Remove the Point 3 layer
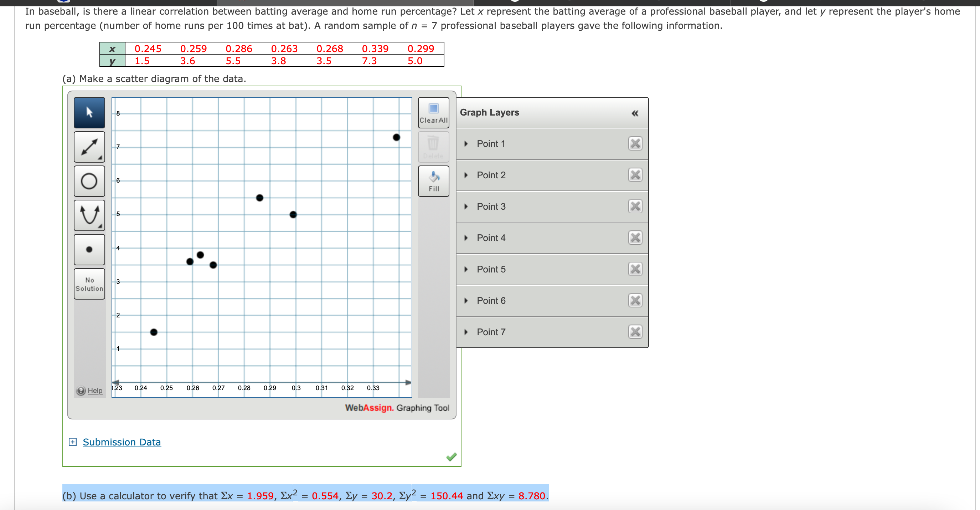Image resolution: width=980 pixels, height=510 pixels. (x=635, y=206)
